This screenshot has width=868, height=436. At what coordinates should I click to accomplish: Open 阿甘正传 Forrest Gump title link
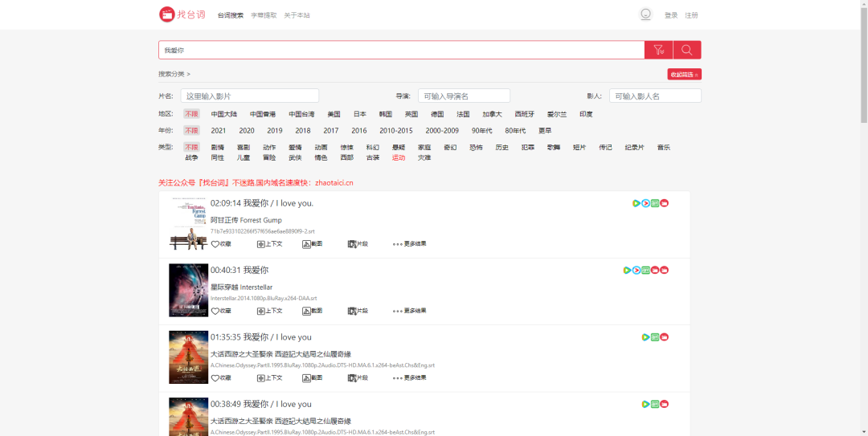[x=246, y=220]
